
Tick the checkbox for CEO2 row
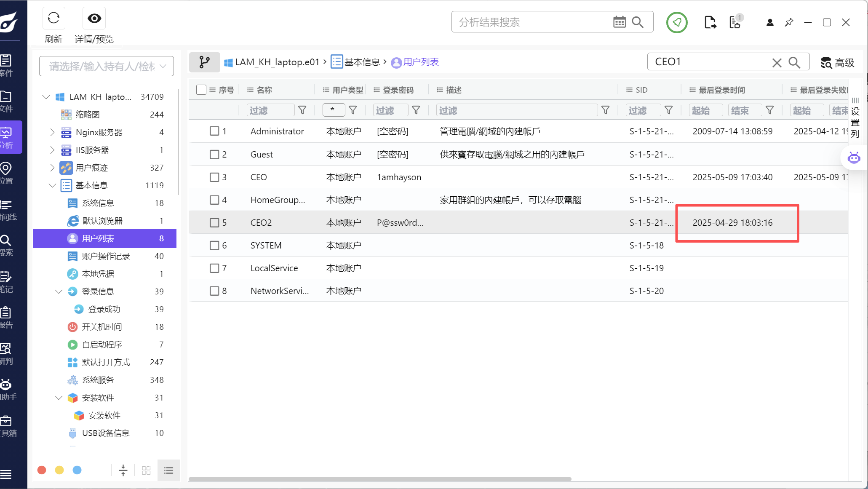[214, 222]
